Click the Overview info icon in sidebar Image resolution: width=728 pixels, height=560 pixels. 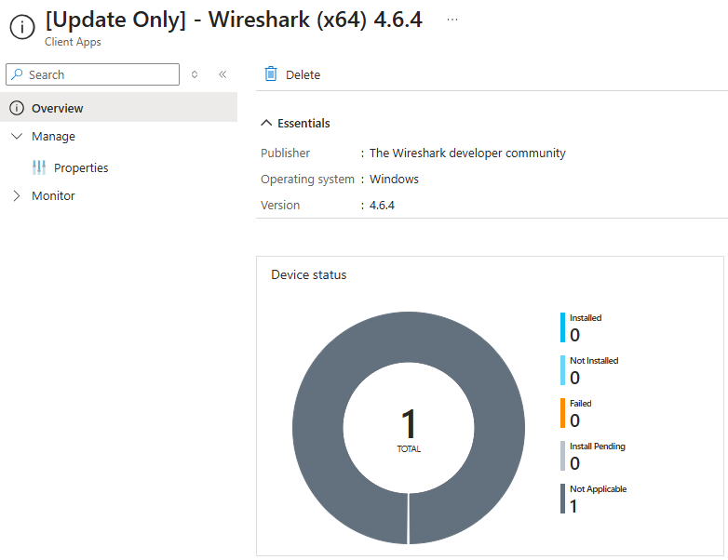[x=16, y=108]
